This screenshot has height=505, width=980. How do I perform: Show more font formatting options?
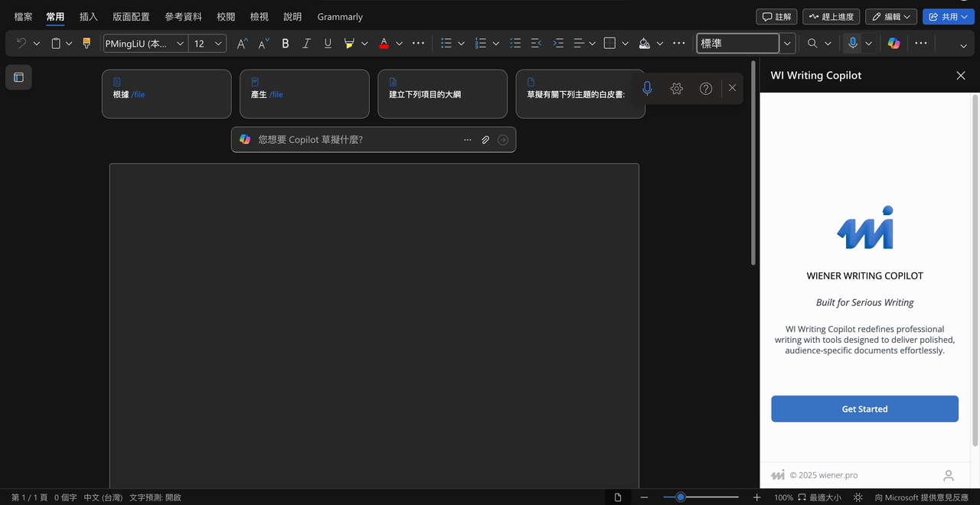[x=418, y=44]
